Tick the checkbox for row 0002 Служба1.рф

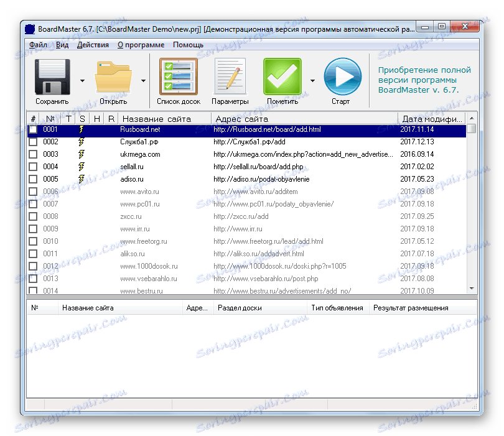point(33,142)
